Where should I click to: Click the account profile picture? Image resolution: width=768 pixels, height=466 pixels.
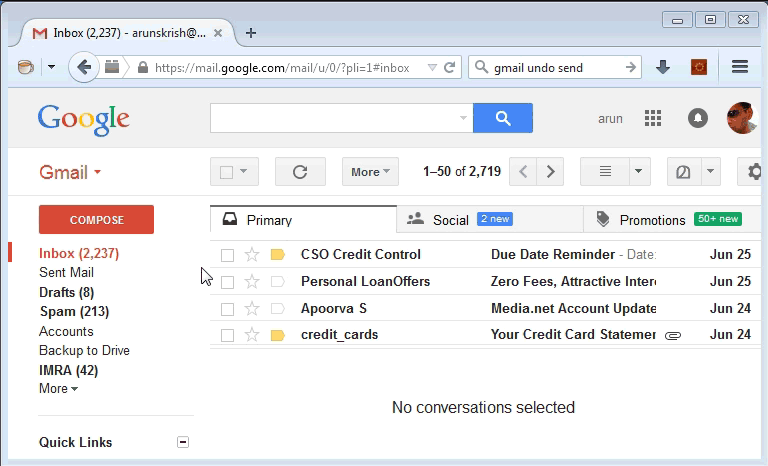tap(743, 118)
